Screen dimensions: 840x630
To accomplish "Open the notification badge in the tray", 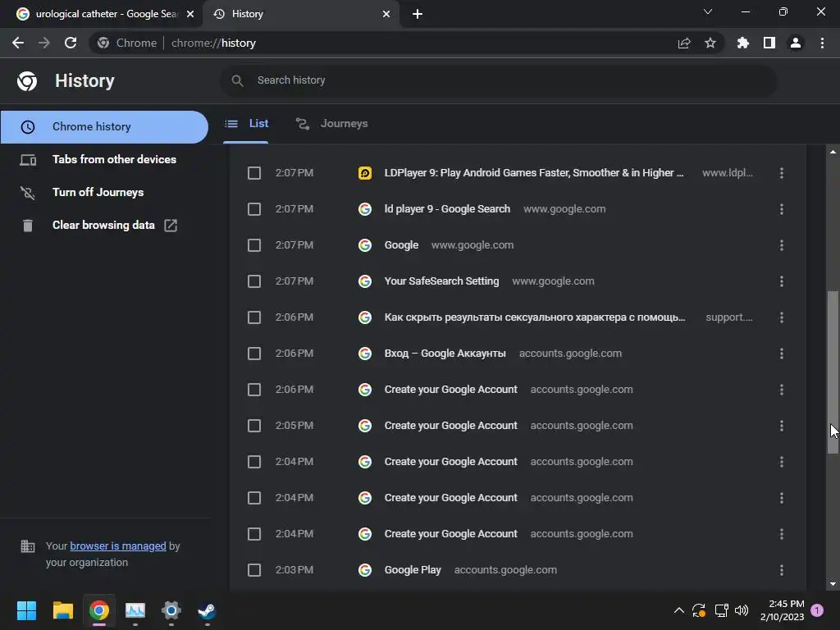I will tap(817, 610).
